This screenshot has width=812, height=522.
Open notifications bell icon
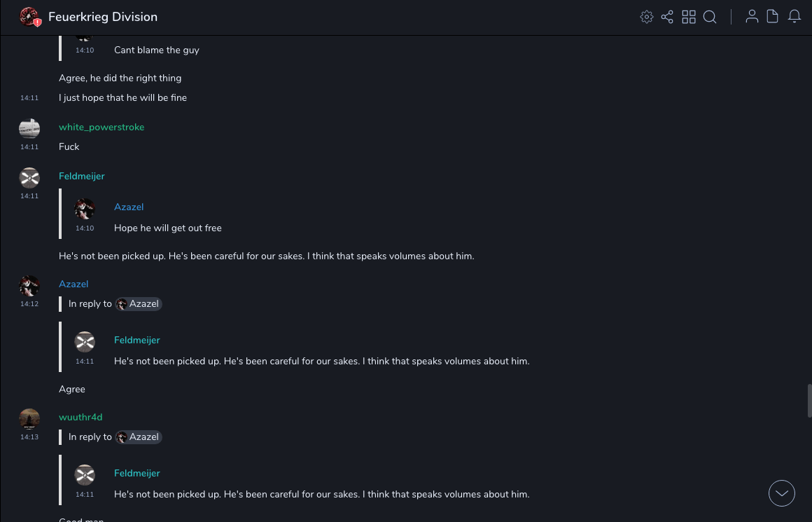(794, 17)
